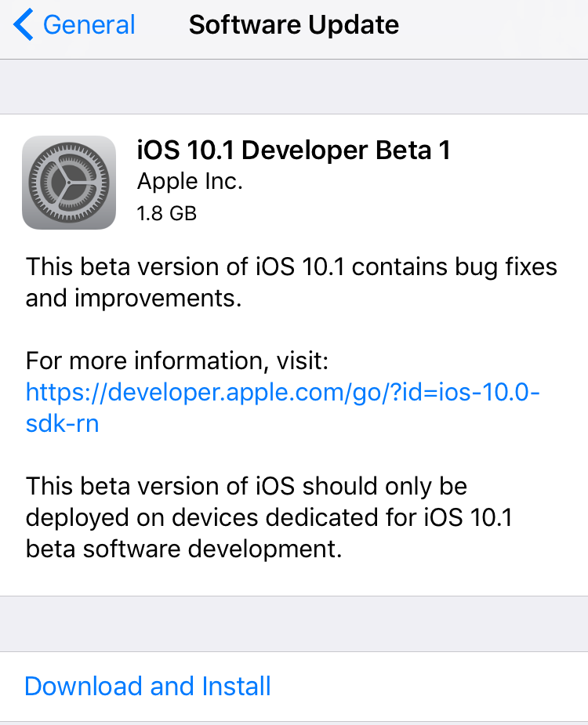588x725 pixels.
Task: Click the 'and improvements.' text line
Action: pyautogui.click(x=134, y=299)
